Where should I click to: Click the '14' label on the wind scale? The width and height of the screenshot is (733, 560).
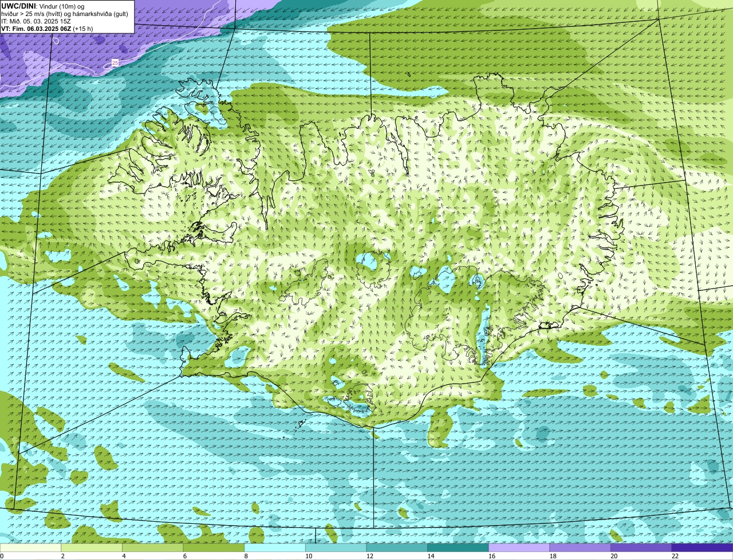pyautogui.click(x=431, y=556)
